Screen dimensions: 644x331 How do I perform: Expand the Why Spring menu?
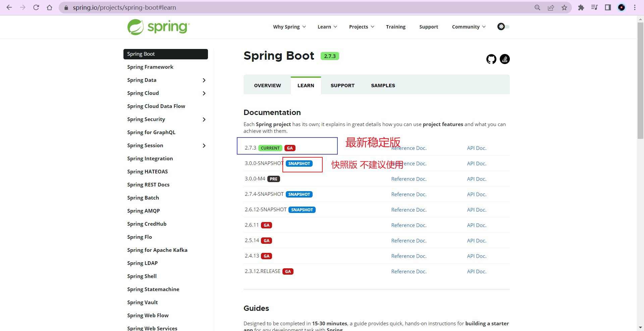click(x=289, y=27)
